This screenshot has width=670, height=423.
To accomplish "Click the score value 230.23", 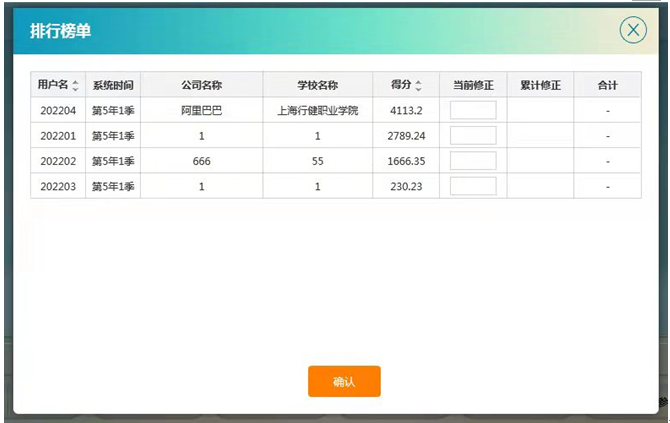I will (x=406, y=185).
